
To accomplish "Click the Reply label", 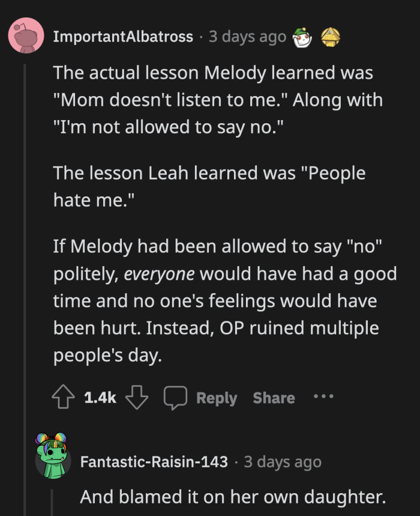I will pyautogui.click(x=217, y=397).
